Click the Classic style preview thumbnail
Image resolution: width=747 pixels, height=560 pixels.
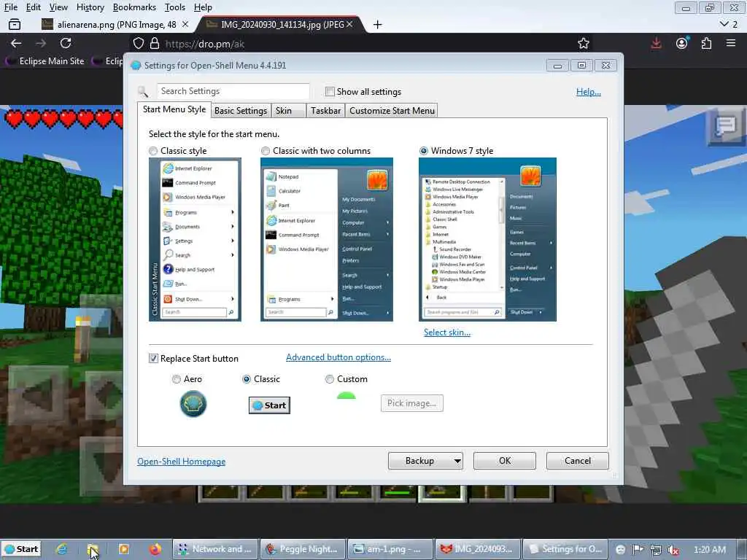click(x=195, y=239)
